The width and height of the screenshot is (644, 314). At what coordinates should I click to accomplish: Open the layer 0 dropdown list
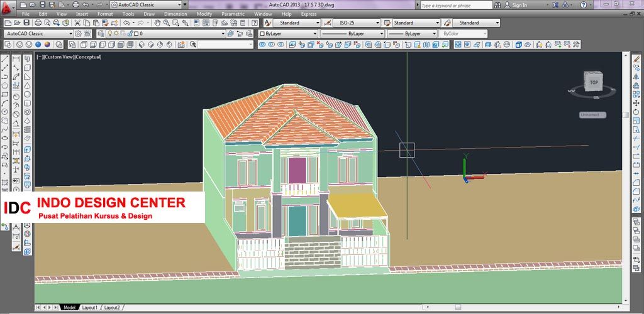click(x=166, y=34)
